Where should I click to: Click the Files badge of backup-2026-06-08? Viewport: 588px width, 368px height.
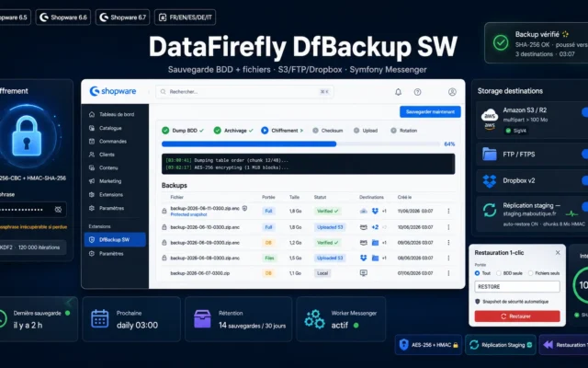pyautogui.click(x=269, y=258)
